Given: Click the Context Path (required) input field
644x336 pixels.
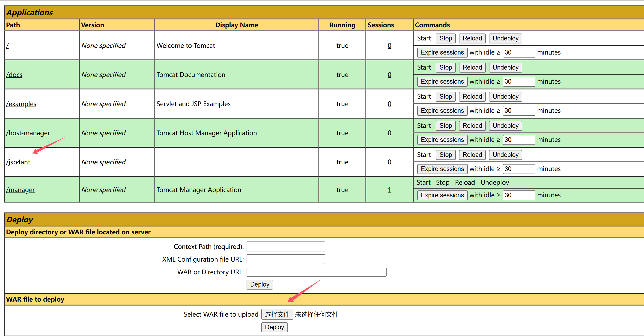Looking at the screenshot, I should click(x=286, y=246).
